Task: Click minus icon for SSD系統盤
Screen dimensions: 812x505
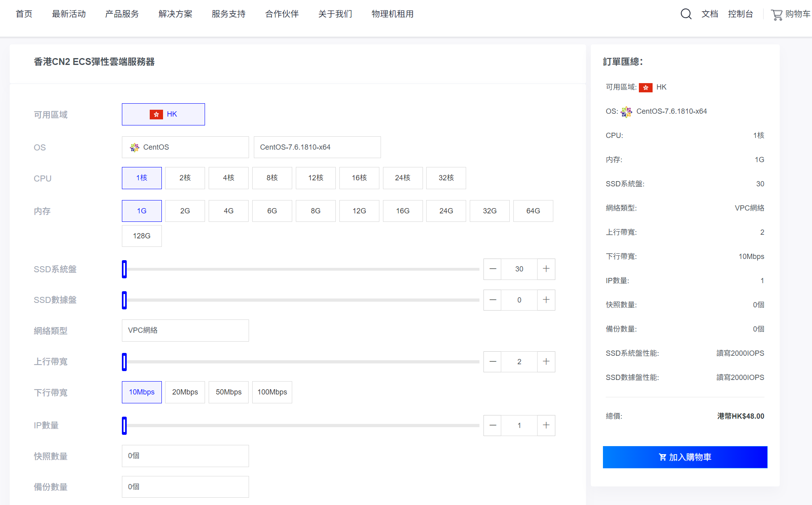Action: [x=492, y=269]
